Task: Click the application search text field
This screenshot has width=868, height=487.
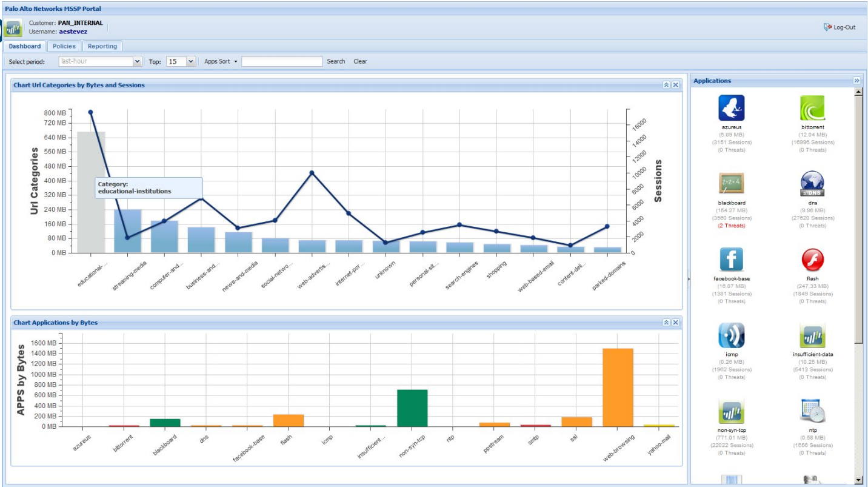Action: click(x=282, y=61)
